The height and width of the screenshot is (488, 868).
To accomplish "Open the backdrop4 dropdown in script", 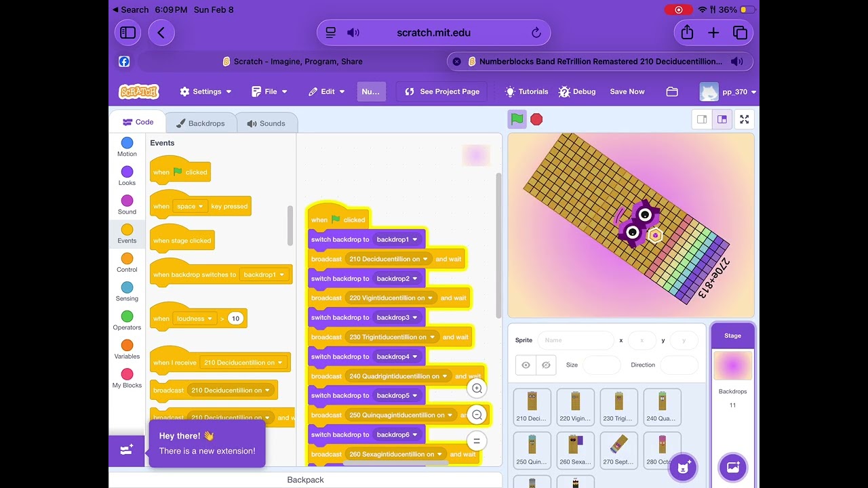I will [x=397, y=357].
